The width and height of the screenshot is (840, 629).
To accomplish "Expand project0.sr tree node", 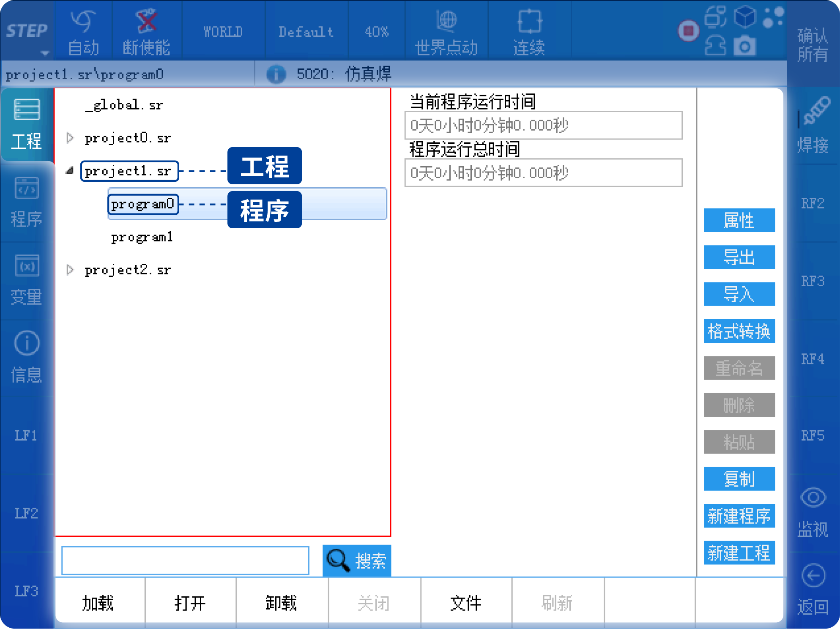I will 70,138.
